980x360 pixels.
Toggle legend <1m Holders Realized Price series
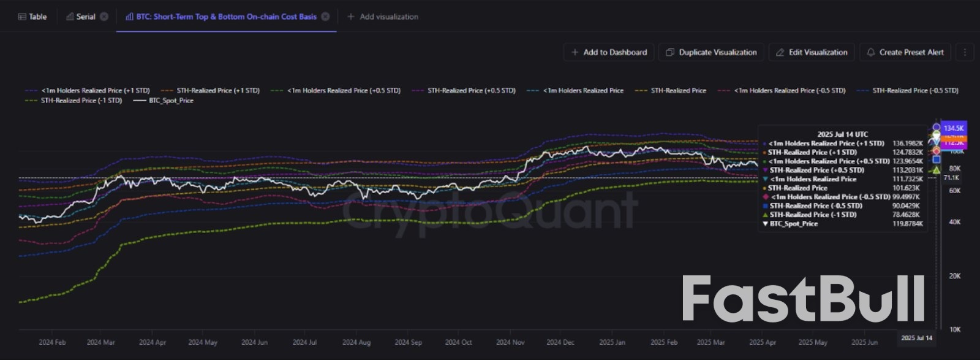(x=575, y=90)
